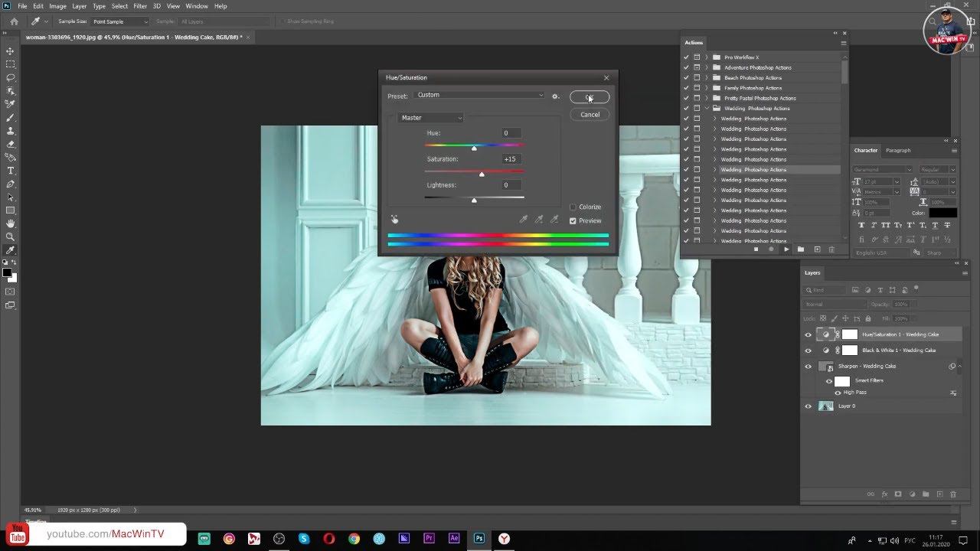Image resolution: width=980 pixels, height=551 pixels.
Task: Open After Effects from the taskbar
Action: [454, 539]
